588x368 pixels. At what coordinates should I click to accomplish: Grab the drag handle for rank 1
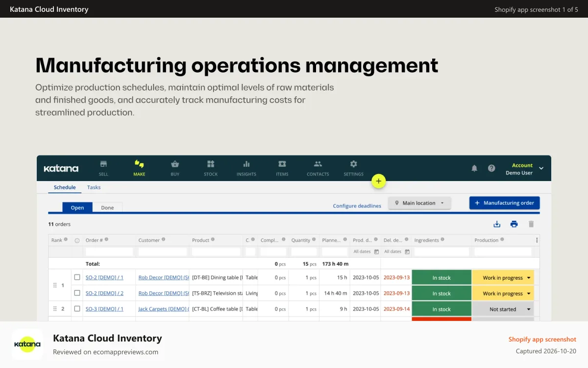click(55, 285)
